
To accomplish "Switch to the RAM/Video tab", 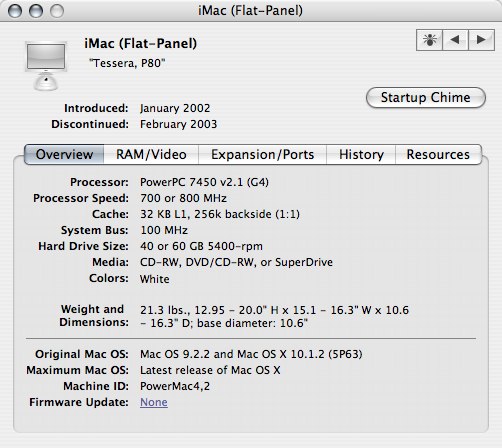I will [151, 154].
